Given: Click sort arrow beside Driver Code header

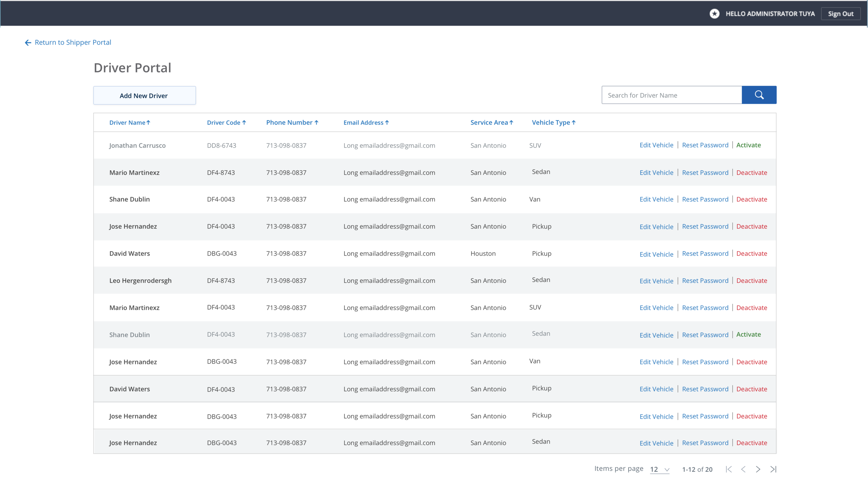Looking at the screenshot, I should tap(244, 123).
